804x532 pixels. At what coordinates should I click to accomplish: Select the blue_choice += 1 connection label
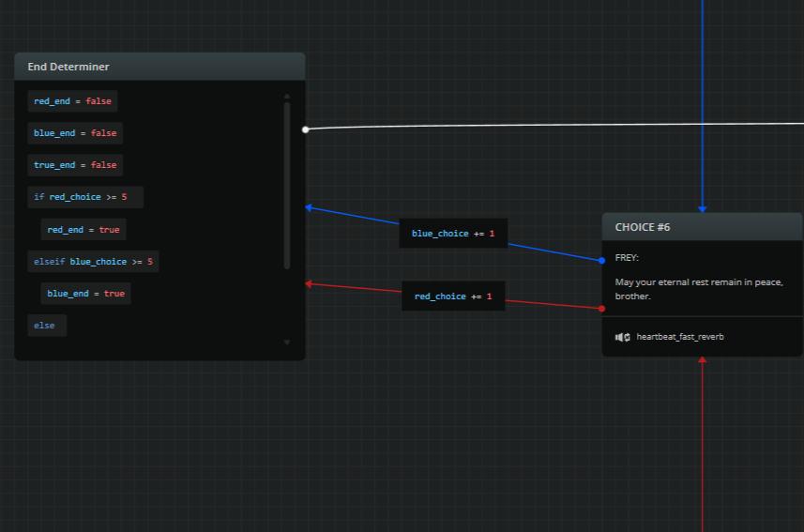(453, 233)
